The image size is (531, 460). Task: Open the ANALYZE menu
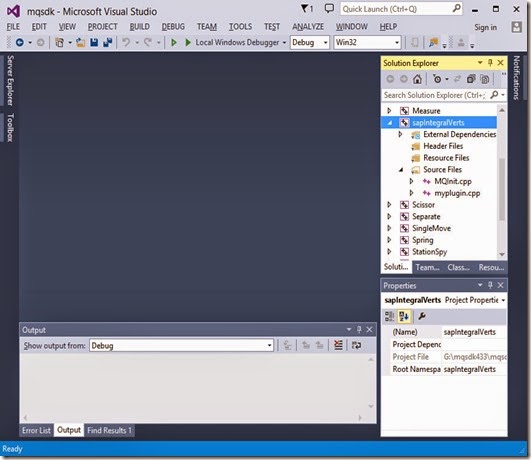pyautogui.click(x=308, y=27)
